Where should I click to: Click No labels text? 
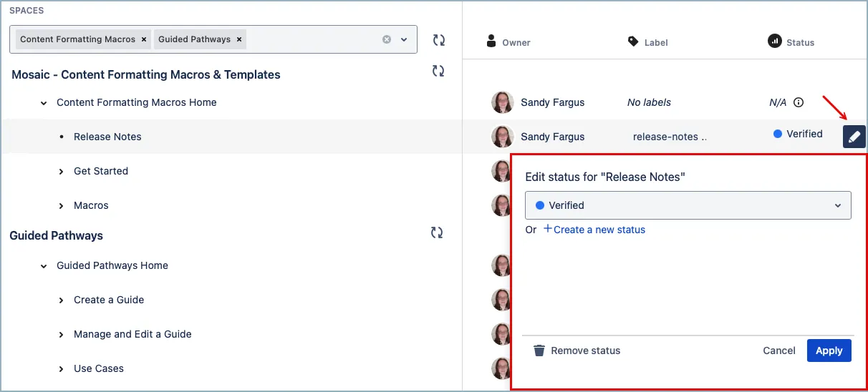(649, 102)
